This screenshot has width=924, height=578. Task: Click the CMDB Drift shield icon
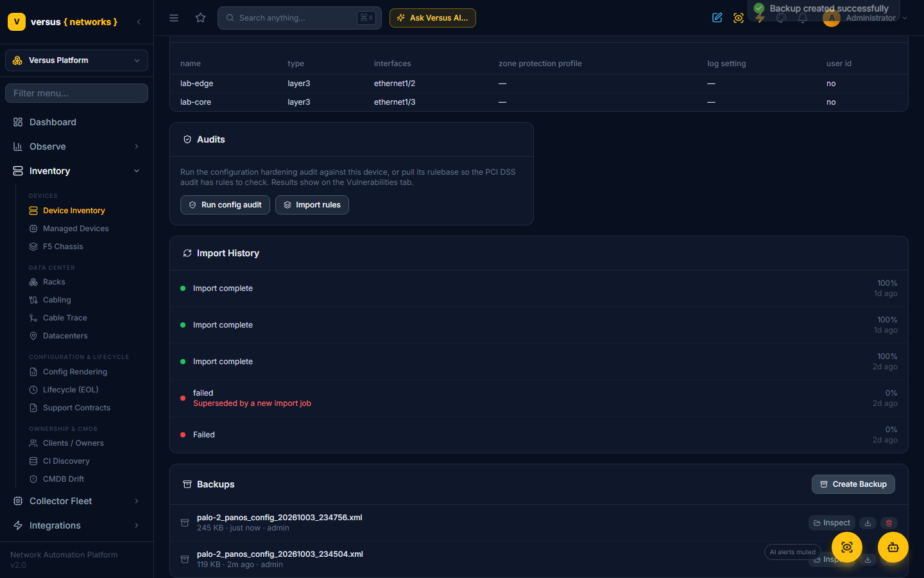[33, 479]
